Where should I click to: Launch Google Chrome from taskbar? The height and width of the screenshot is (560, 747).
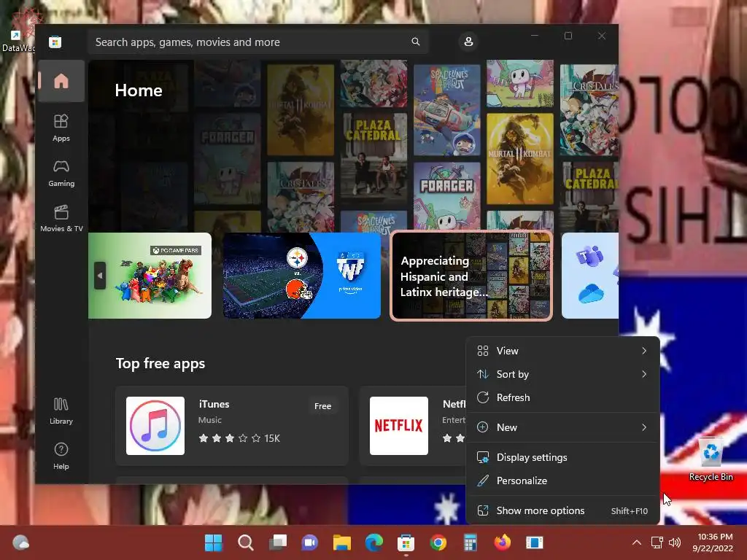438,542
